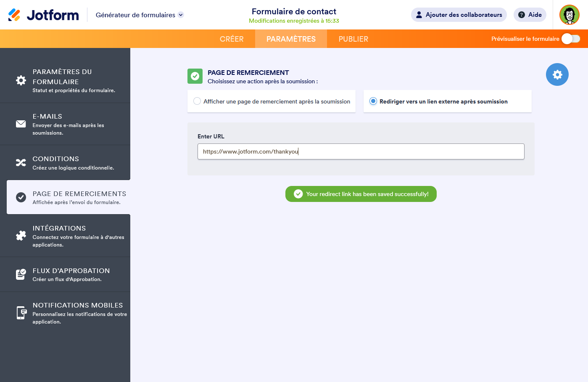Click the gear icon for Paramètres du formulaire
This screenshot has width=588, height=382.
[21, 80]
